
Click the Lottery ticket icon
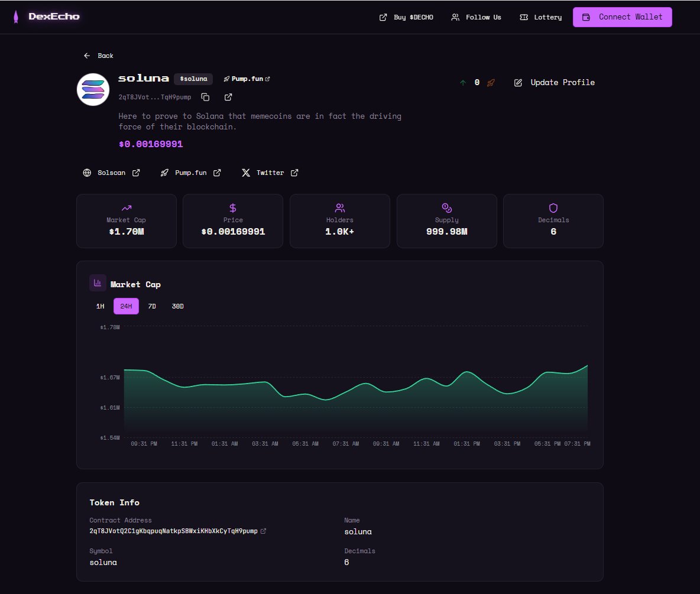coord(524,17)
